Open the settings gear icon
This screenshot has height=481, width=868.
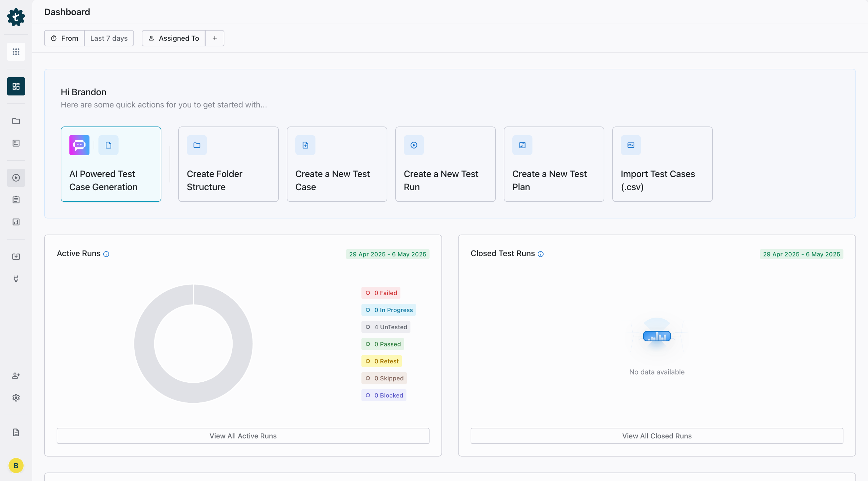pos(16,398)
